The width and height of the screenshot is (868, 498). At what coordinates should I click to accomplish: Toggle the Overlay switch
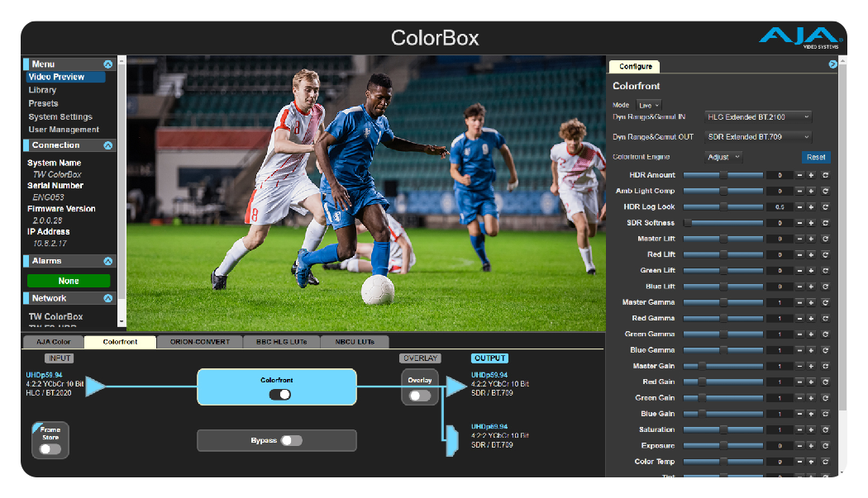(x=420, y=396)
